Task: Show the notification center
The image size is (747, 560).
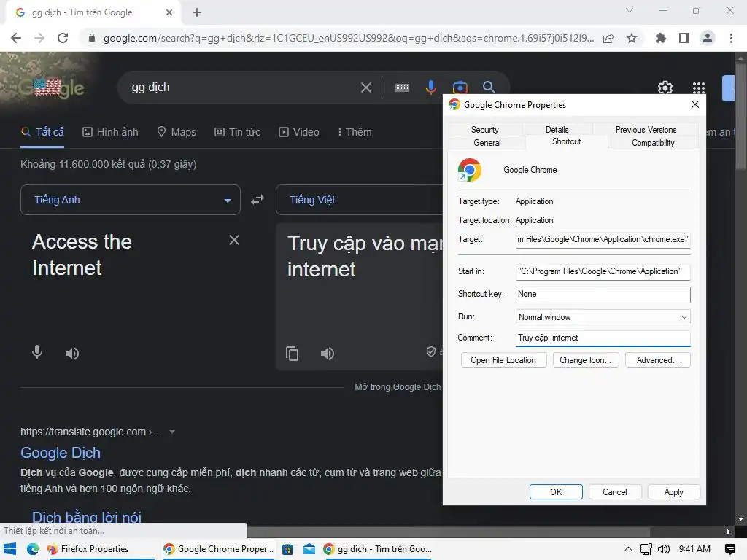Action: pyautogui.click(x=729, y=549)
